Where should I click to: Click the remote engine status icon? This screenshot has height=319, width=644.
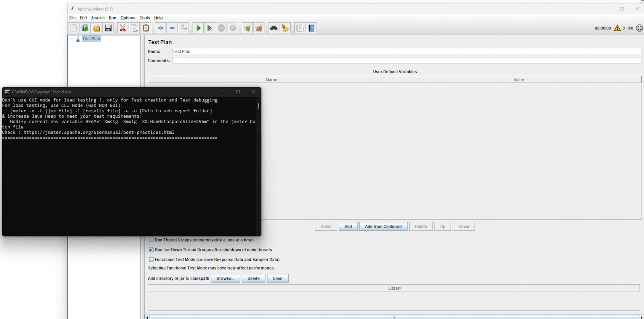[640, 28]
